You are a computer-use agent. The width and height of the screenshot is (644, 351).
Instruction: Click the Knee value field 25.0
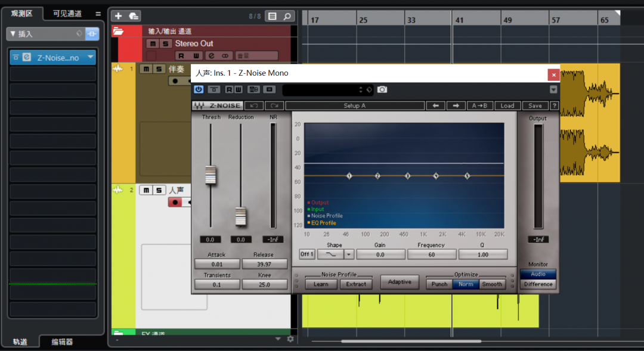point(264,284)
